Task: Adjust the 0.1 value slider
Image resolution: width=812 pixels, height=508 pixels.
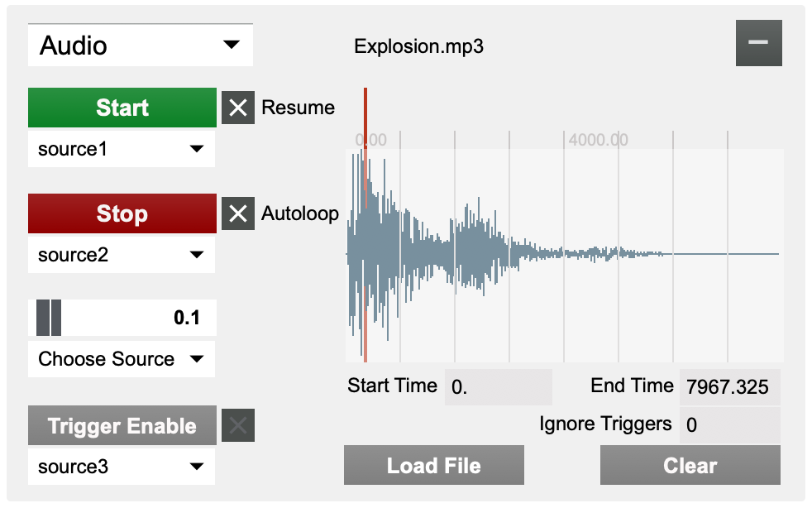Action: (x=122, y=318)
